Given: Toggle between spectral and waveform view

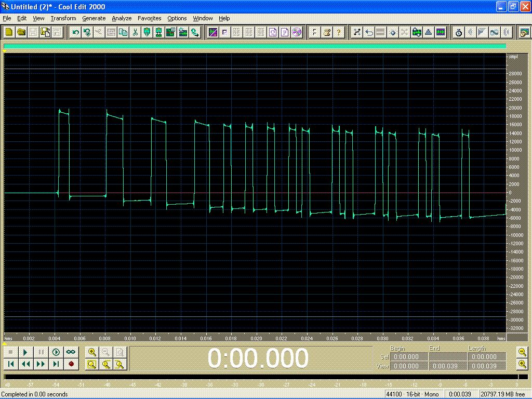Looking at the screenshot, I should tap(212, 32).
